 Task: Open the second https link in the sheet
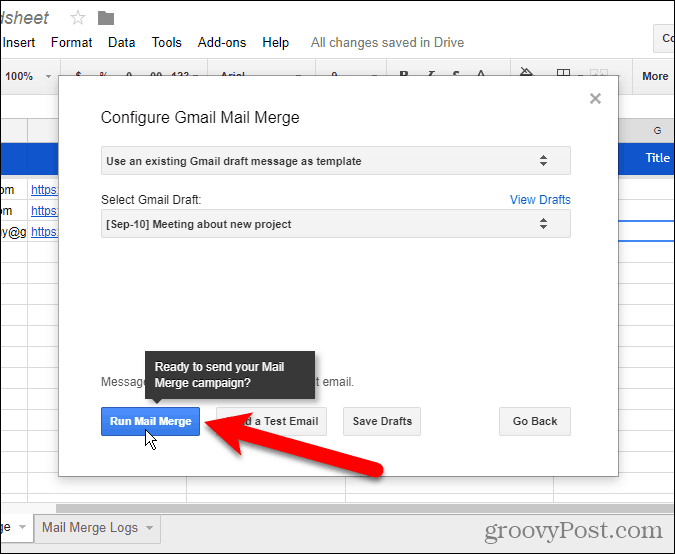pyautogui.click(x=44, y=210)
